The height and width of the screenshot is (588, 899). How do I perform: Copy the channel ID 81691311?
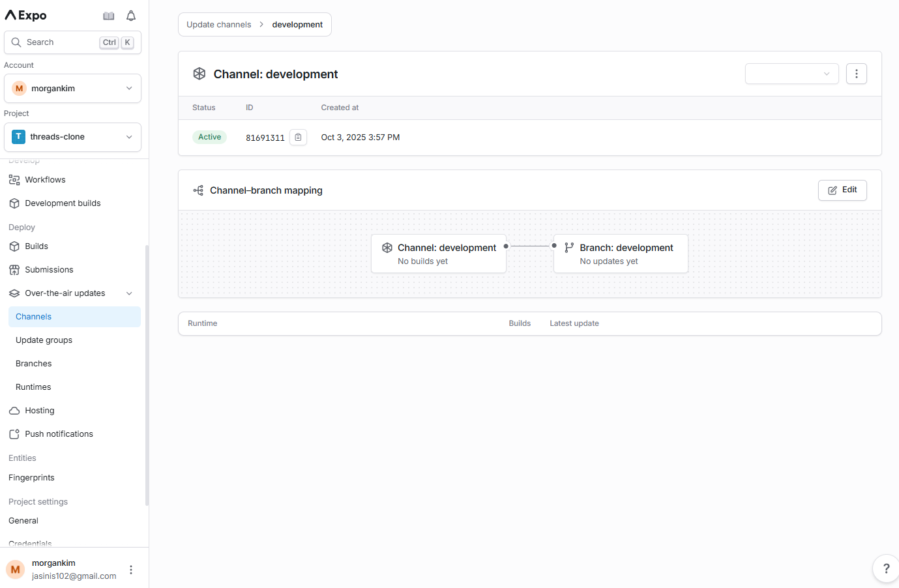tap(298, 137)
